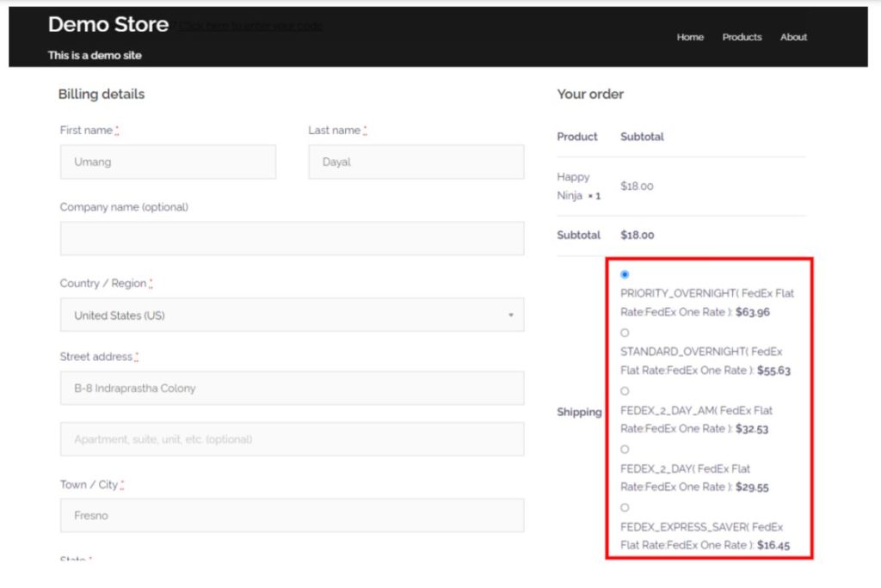
Task: Pick the FEDEX_2_DAY $29.55 shipping radio
Action: (x=625, y=450)
